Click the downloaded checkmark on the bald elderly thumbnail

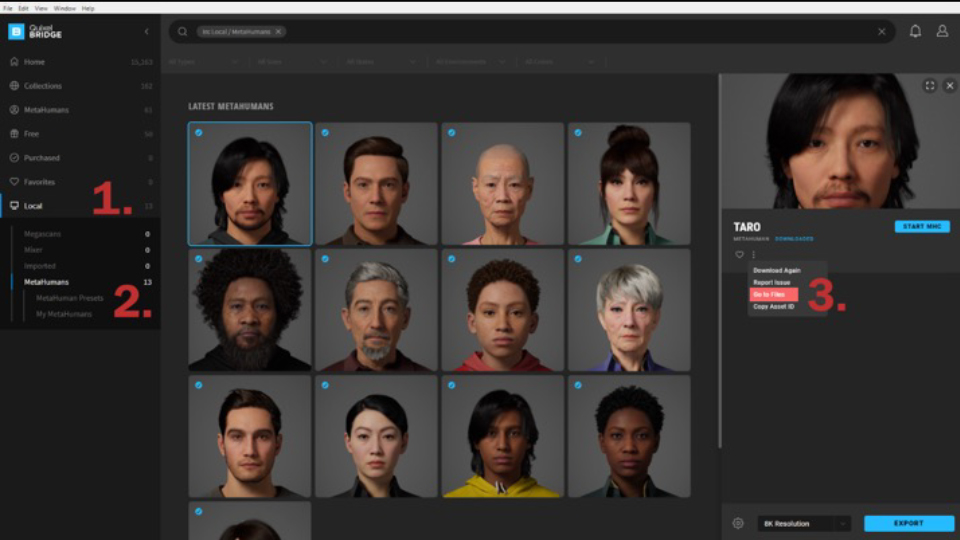coord(451,132)
